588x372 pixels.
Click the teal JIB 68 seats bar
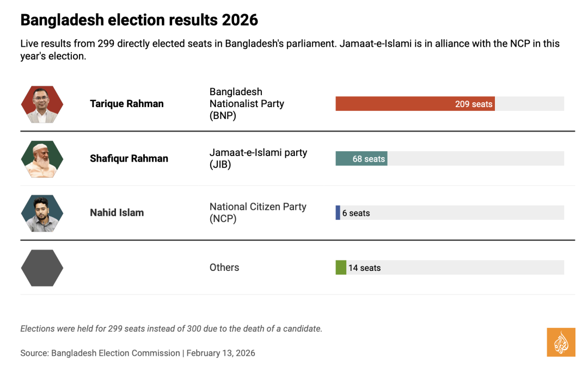coord(361,159)
